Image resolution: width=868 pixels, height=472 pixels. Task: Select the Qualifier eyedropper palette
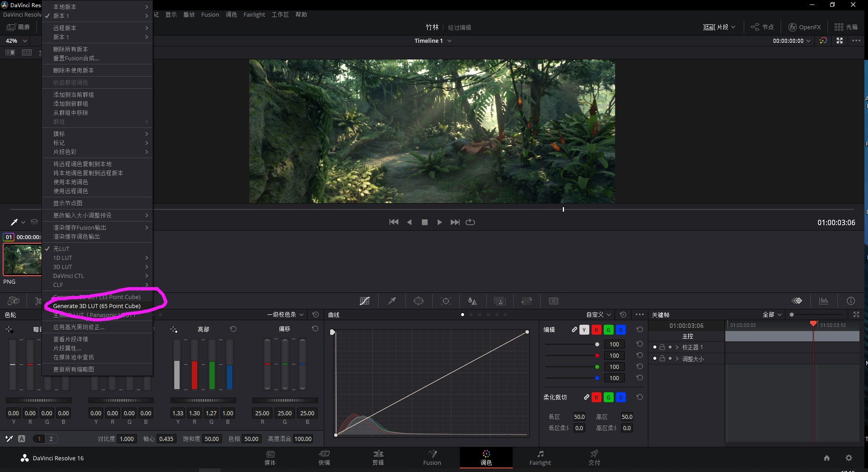392,301
